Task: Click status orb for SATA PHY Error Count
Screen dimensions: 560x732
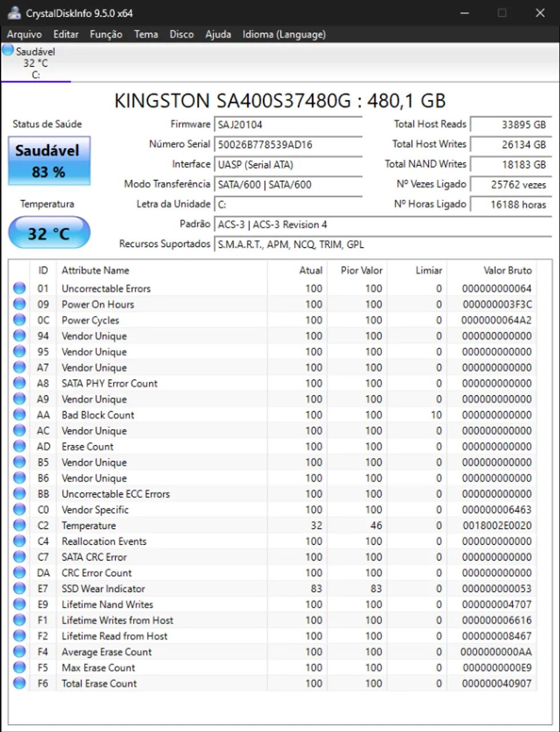Action: point(19,383)
